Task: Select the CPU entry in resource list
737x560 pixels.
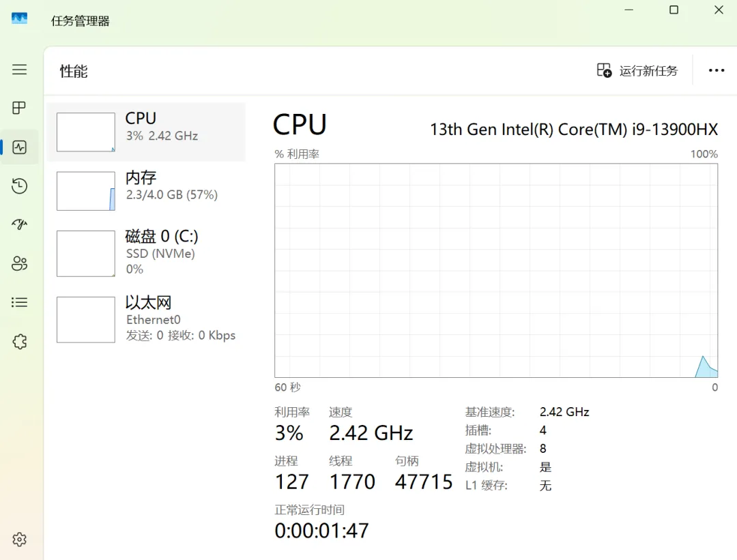Action: [x=146, y=132]
